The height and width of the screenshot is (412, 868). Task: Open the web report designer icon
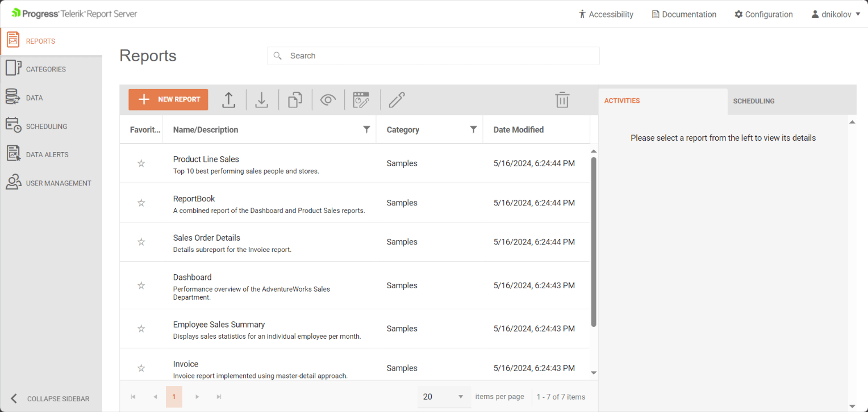click(x=362, y=99)
